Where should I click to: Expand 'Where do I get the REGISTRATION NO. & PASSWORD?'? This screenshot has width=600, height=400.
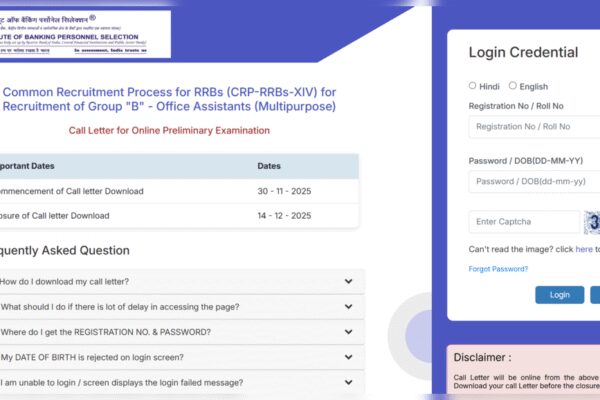click(181, 332)
